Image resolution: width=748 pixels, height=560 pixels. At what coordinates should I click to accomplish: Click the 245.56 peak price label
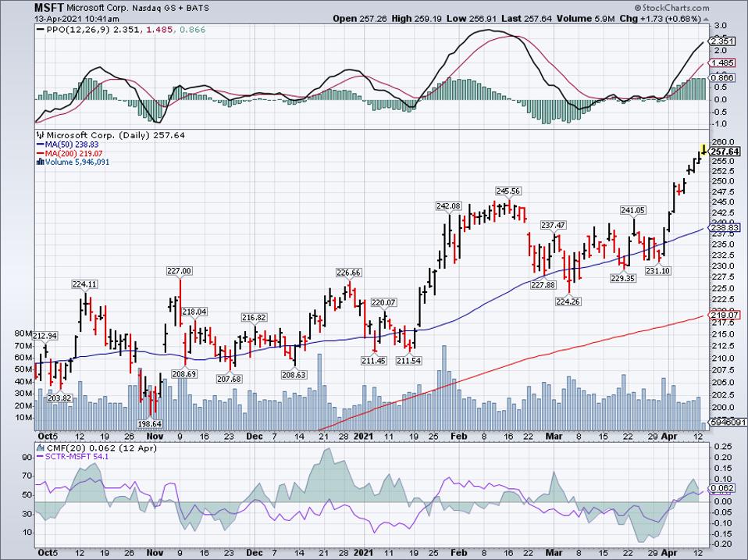coord(508,191)
